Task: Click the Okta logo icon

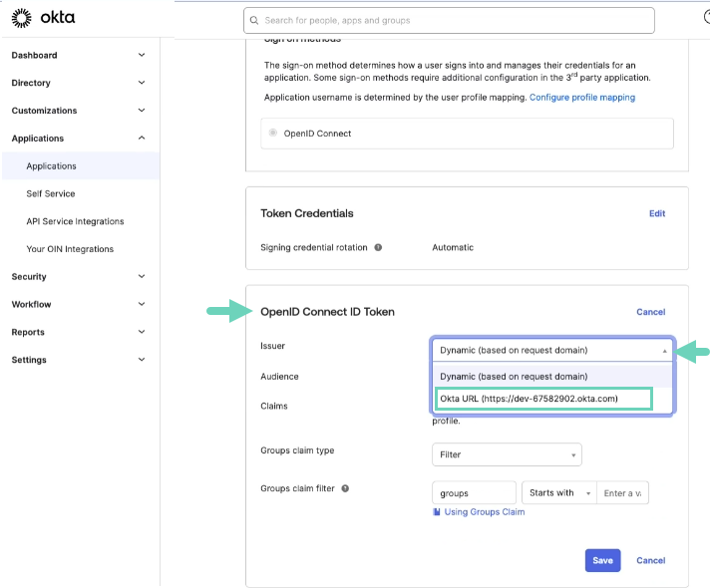Action: pyautogui.click(x=20, y=18)
